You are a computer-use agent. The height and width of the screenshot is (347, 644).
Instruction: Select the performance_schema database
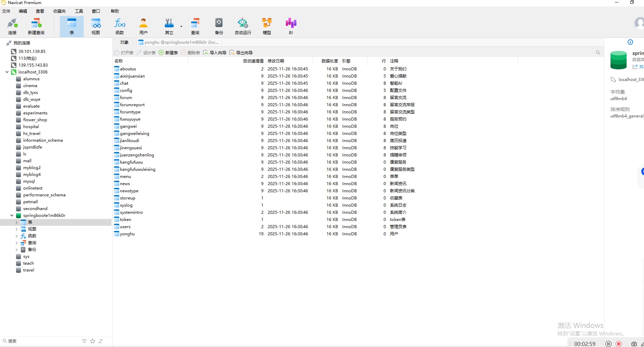coord(44,195)
